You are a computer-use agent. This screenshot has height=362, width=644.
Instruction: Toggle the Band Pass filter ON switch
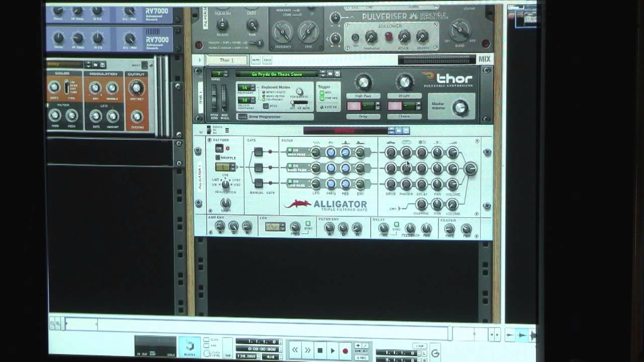(290, 165)
